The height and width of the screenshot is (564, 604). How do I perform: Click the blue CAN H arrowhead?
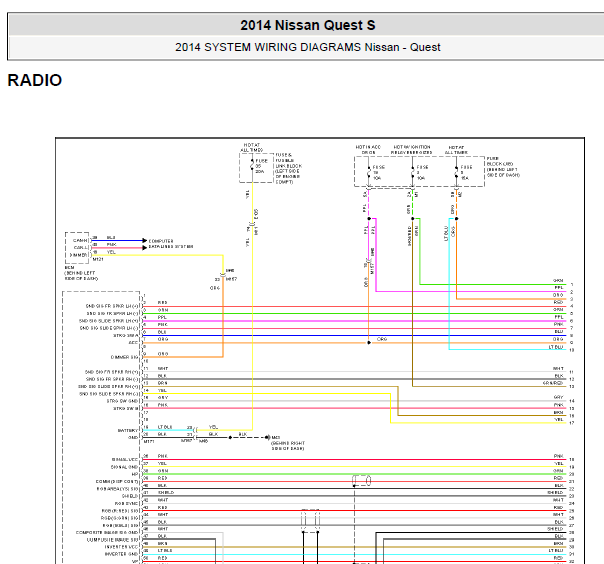pos(144,240)
